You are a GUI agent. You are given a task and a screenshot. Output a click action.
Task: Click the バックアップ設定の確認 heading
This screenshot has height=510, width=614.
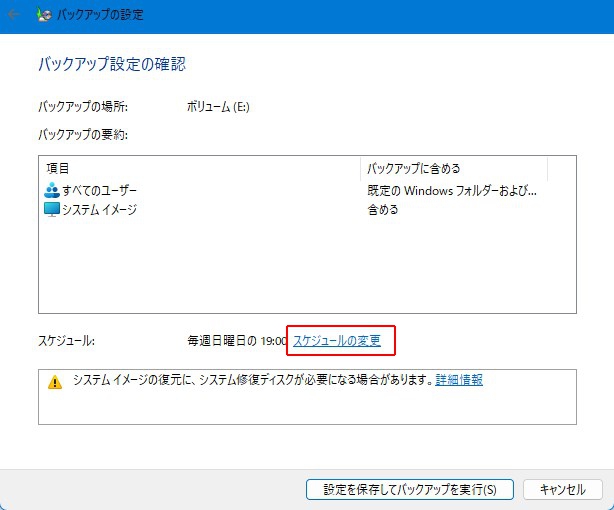[x=112, y=64]
